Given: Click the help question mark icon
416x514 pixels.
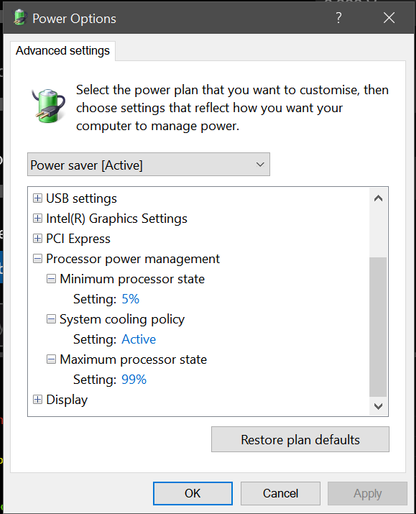Looking at the screenshot, I should pyautogui.click(x=339, y=18).
